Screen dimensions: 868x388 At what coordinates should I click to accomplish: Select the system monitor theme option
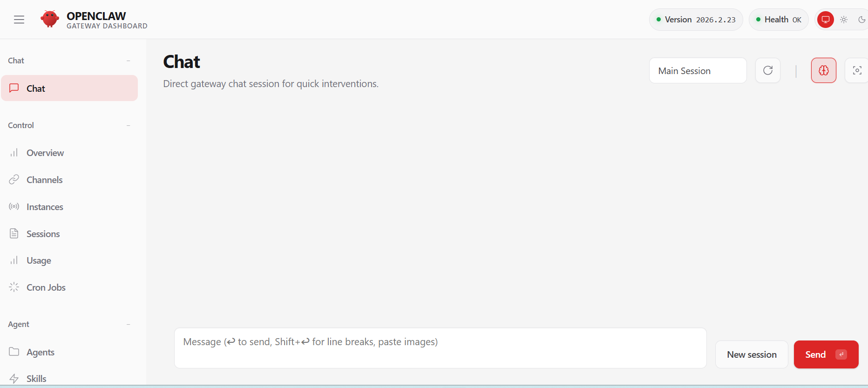(826, 20)
